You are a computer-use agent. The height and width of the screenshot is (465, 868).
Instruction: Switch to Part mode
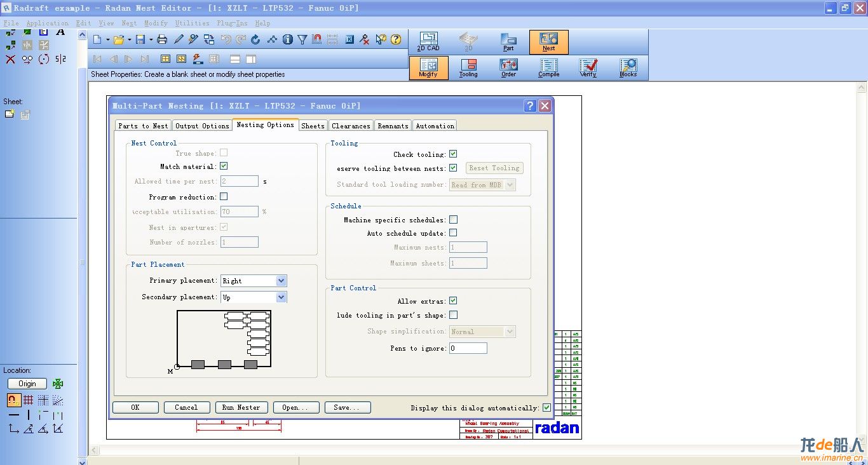[x=508, y=42]
